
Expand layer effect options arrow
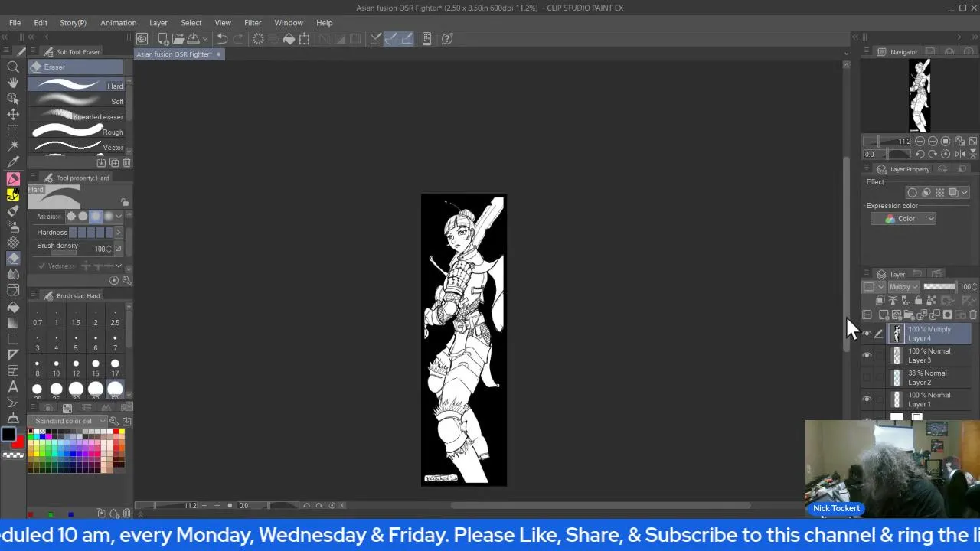pos(965,193)
